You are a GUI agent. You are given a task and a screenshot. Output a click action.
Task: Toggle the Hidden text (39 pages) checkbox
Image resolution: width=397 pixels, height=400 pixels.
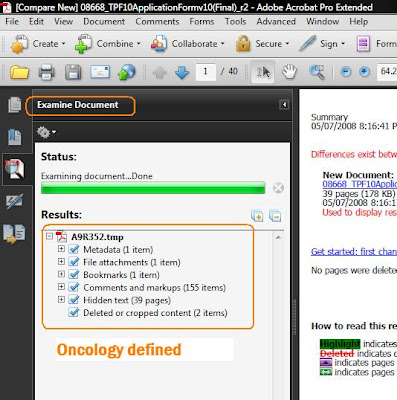coord(73,300)
